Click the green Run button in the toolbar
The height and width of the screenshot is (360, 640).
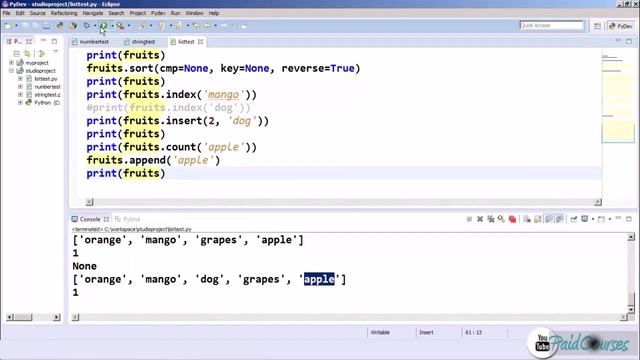point(104,26)
